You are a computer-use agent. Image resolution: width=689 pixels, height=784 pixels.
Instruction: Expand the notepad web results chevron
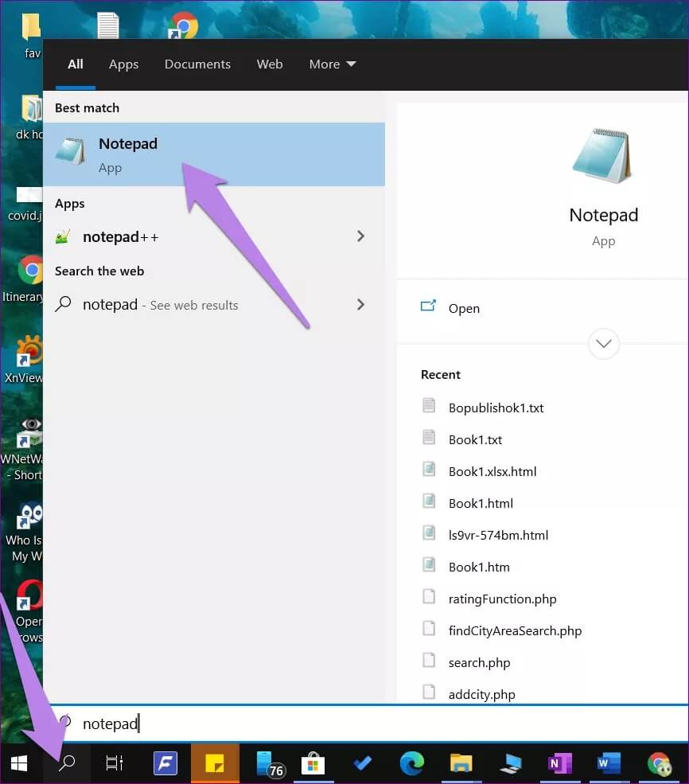[360, 304]
